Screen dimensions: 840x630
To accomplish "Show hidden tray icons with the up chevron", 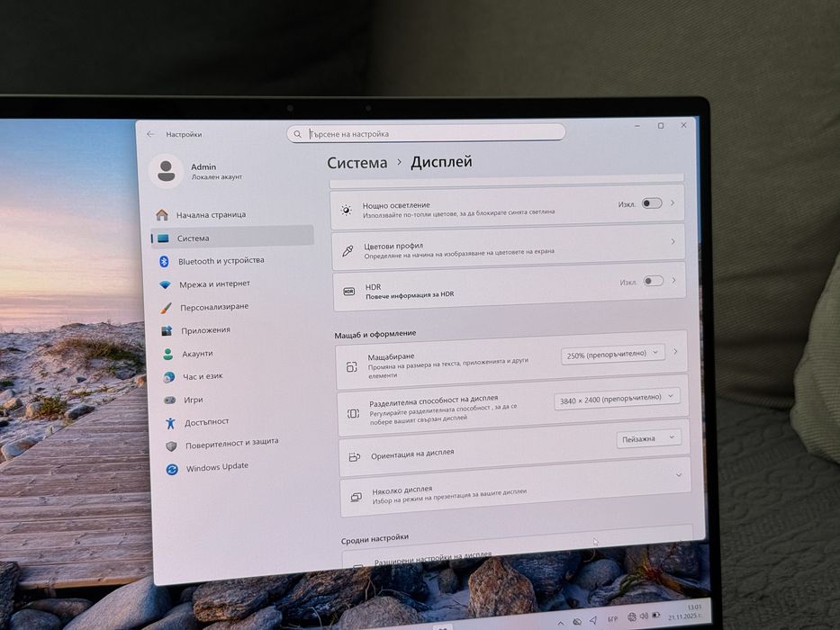I will [560, 623].
